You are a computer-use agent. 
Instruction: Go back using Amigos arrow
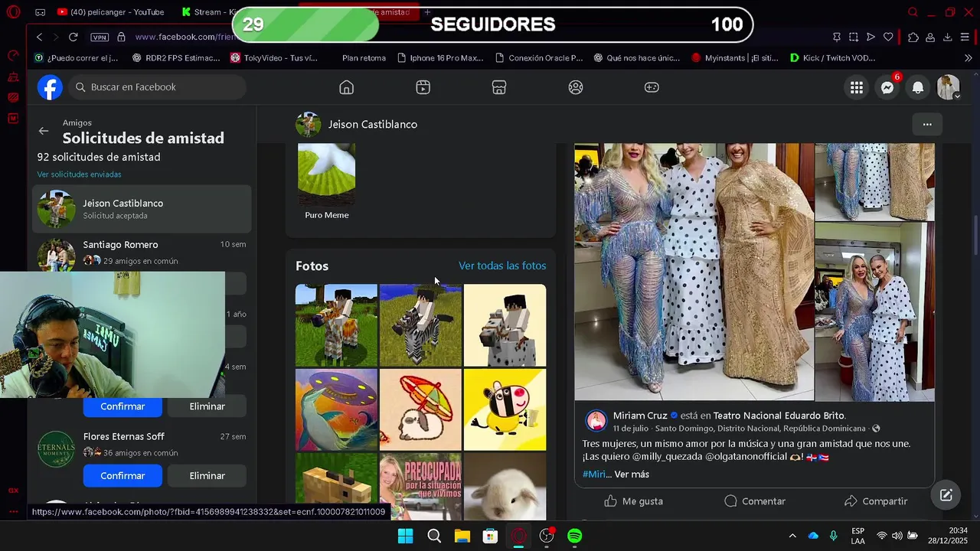click(x=44, y=131)
